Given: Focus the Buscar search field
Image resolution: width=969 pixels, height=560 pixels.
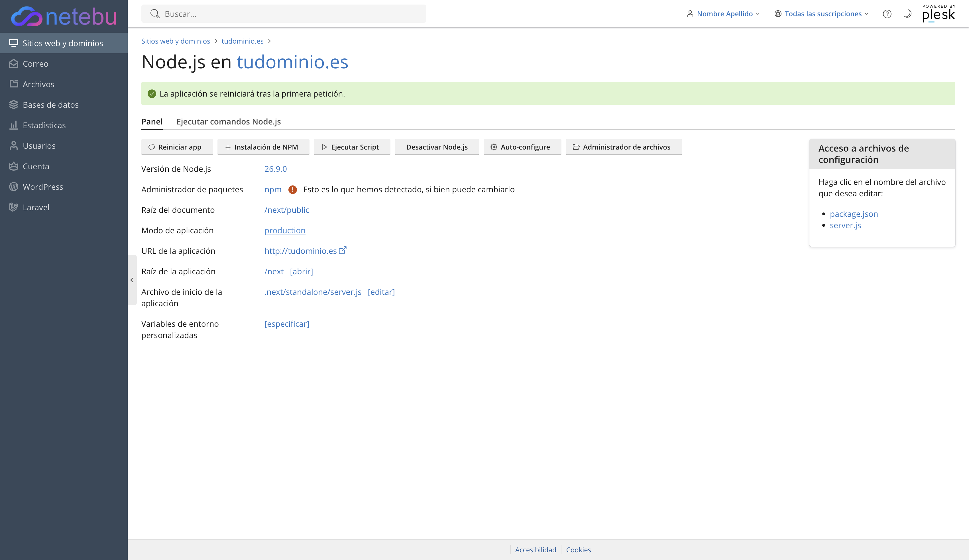Looking at the screenshot, I should [284, 14].
